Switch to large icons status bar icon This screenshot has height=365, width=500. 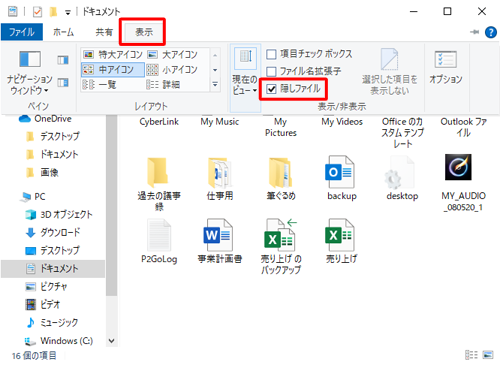click(488, 355)
